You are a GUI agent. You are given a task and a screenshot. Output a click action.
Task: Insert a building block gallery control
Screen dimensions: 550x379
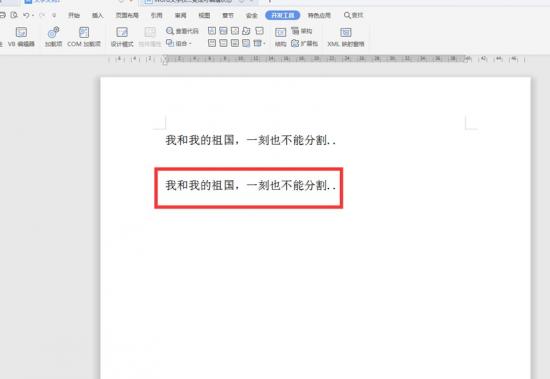pyautogui.click(x=247, y=31)
